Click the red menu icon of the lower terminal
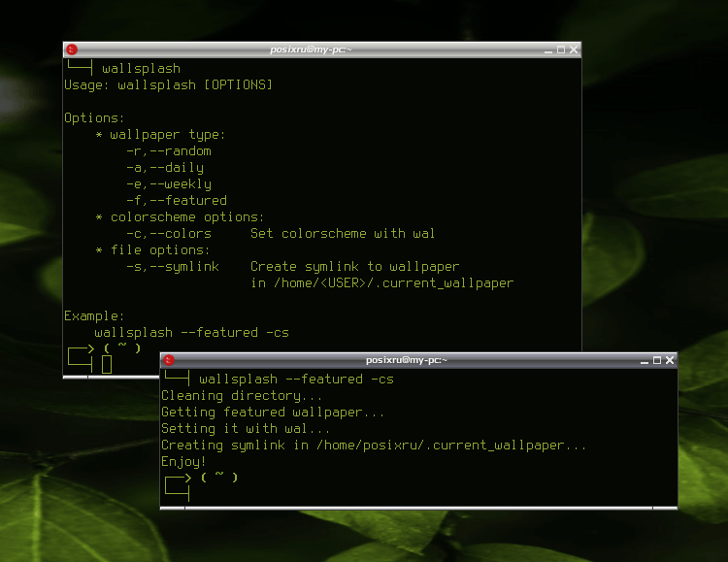 (169, 360)
